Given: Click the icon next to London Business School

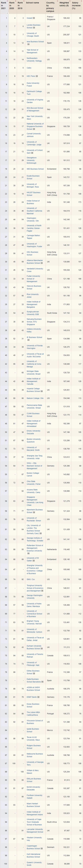Looking at the screenshot, I should pyautogui.click(x=34, y=28).
